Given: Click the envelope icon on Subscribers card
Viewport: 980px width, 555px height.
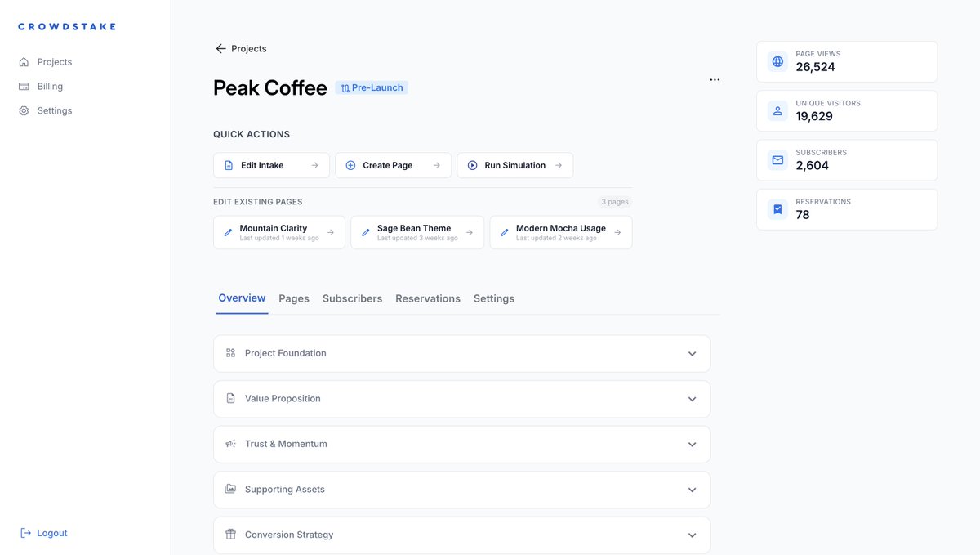Looking at the screenshot, I should pyautogui.click(x=777, y=160).
